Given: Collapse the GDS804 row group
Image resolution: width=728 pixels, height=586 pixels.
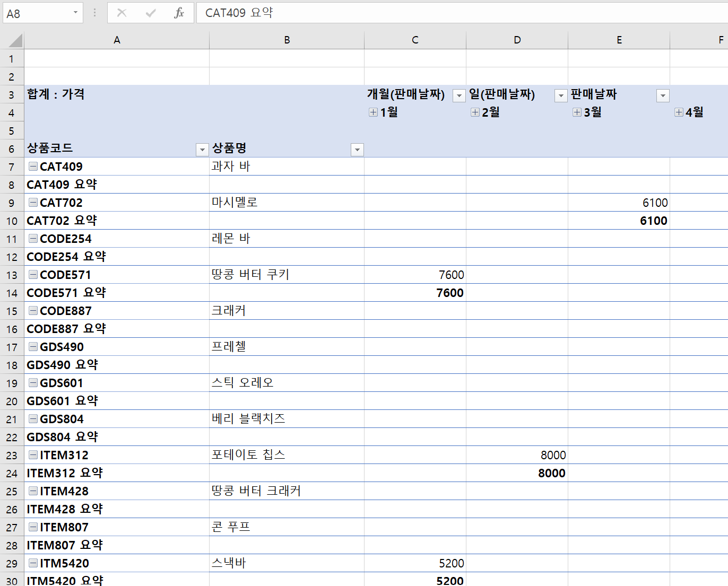Looking at the screenshot, I should [33, 419].
